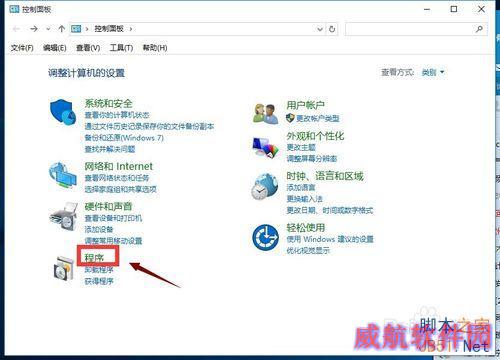
Task: Click 通过文件历史记录保存你的文件备份副本 link
Action: [x=149, y=126]
